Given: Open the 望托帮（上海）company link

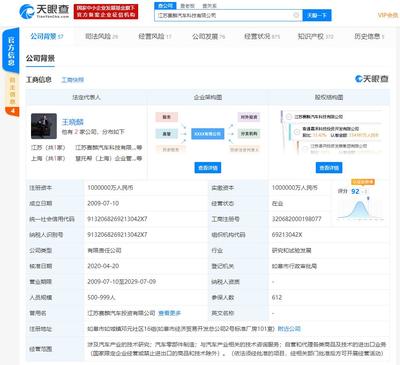Looking at the screenshot, I should tap(109, 158).
